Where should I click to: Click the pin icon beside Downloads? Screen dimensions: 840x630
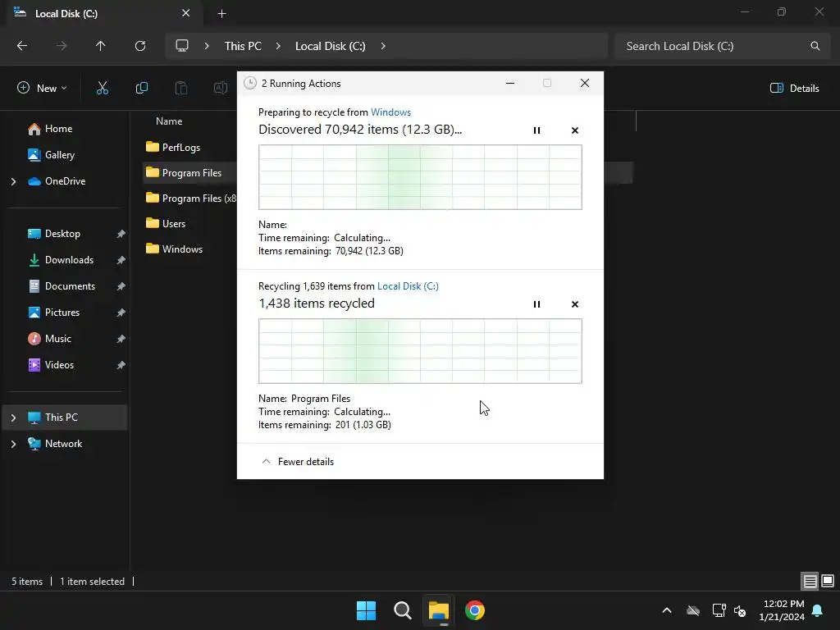click(121, 260)
